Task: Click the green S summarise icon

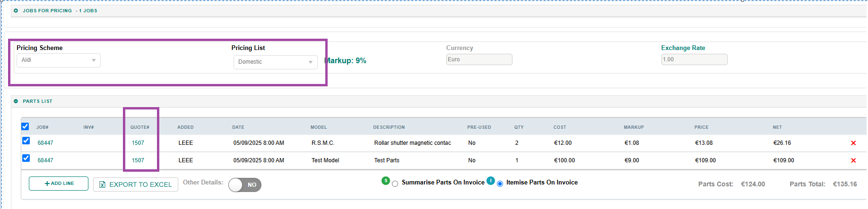Action: (x=386, y=181)
